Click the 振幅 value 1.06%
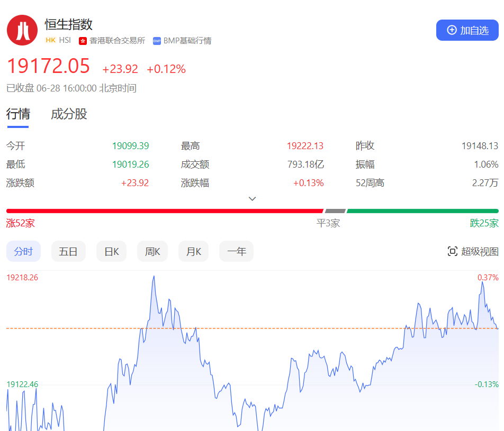The height and width of the screenshot is (431, 504). point(486,164)
